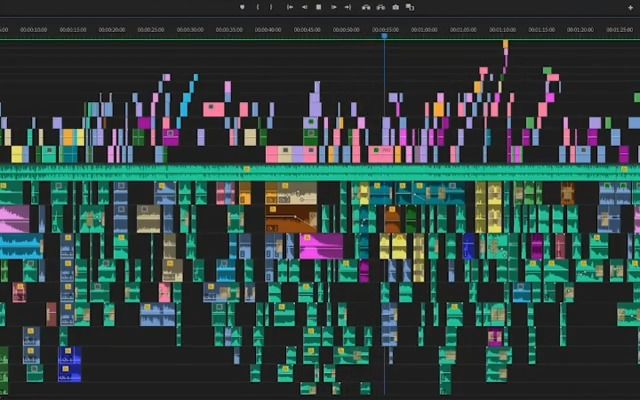Click ruler timecode 00:01:15:00

(542, 30)
